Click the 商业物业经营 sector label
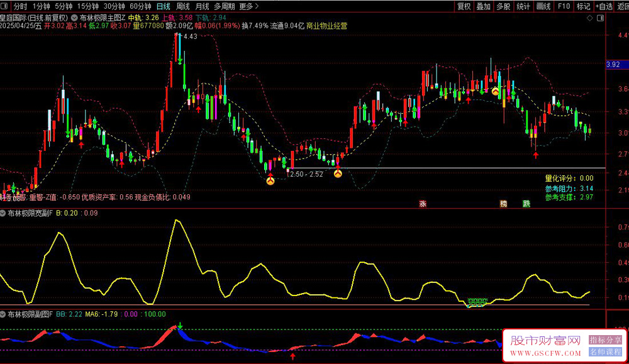This screenshot has width=629, height=364. coord(327,26)
